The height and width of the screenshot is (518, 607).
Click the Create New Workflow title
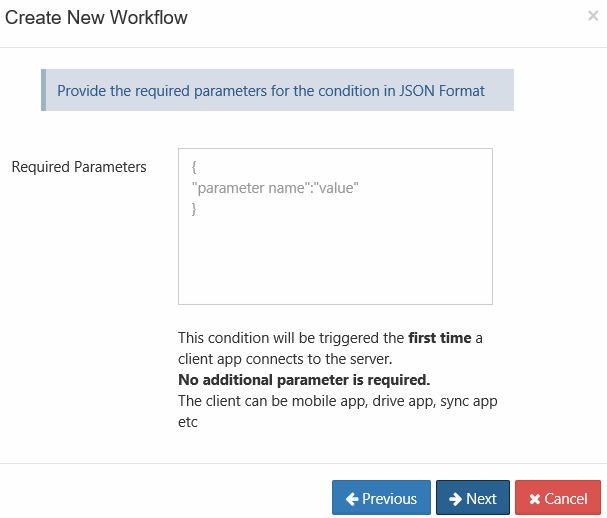coord(96,17)
